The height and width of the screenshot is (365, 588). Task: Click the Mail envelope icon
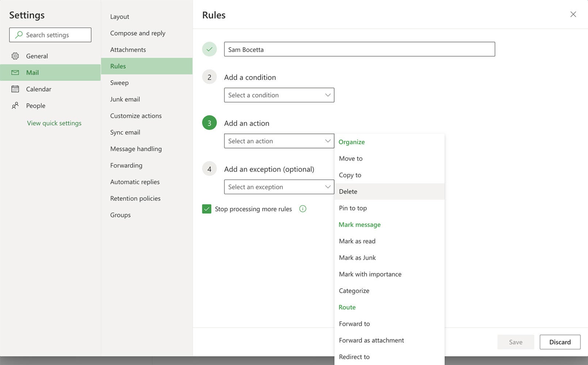[15, 72]
